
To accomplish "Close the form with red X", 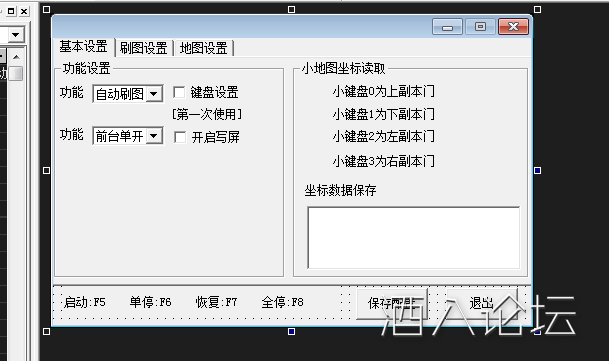I will pos(513,27).
